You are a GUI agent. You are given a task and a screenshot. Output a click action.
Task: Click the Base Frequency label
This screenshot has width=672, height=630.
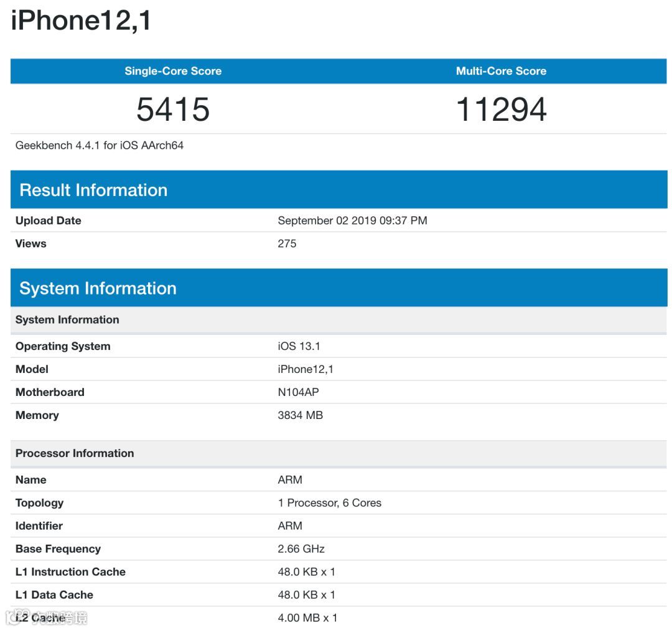(x=58, y=549)
